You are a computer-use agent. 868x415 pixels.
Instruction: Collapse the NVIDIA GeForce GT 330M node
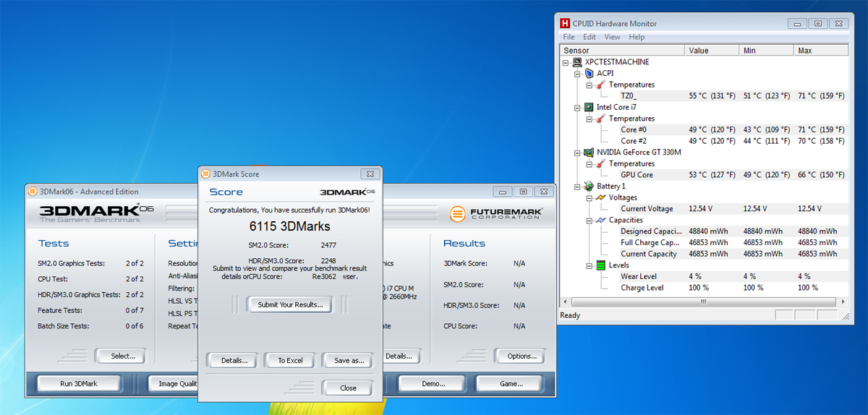[x=577, y=153]
